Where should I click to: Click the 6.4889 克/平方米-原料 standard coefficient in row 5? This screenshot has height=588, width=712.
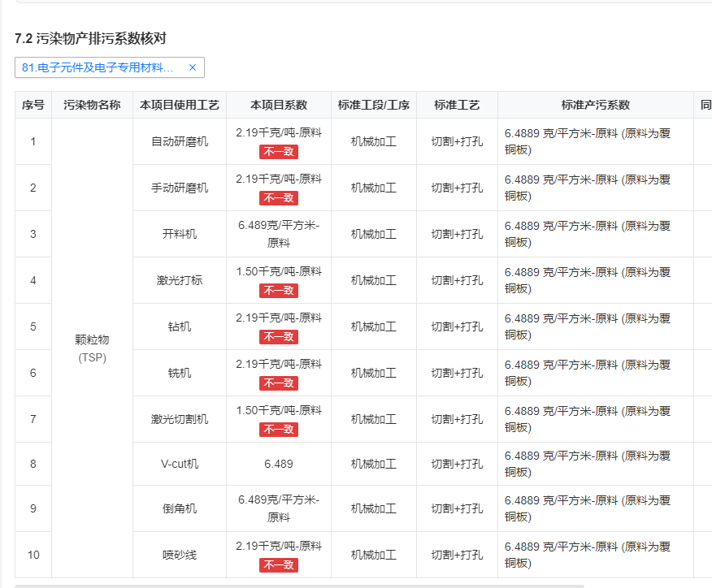pos(588,326)
